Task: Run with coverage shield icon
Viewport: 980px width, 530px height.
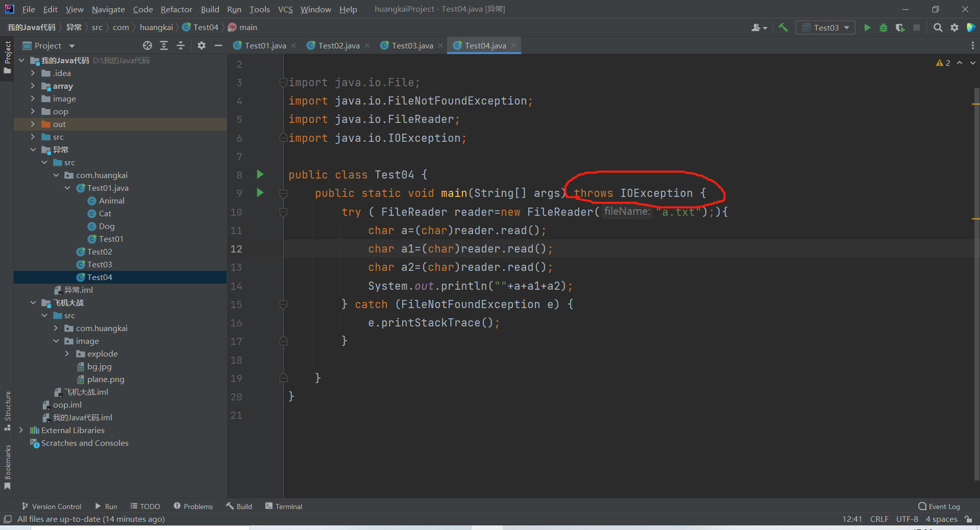Action: click(900, 28)
